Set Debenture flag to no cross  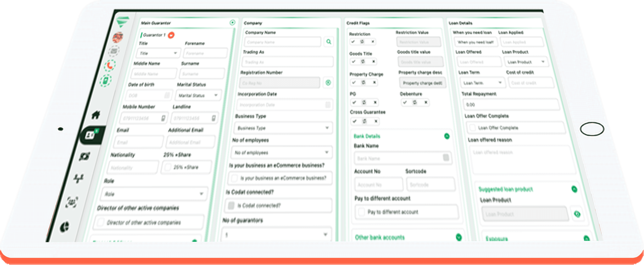click(x=426, y=102)
